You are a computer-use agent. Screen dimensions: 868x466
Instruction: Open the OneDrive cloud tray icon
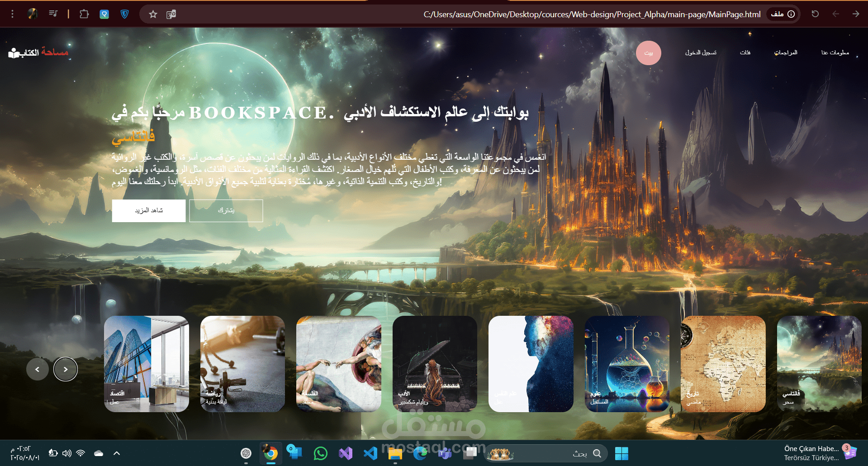pos(99,453)
